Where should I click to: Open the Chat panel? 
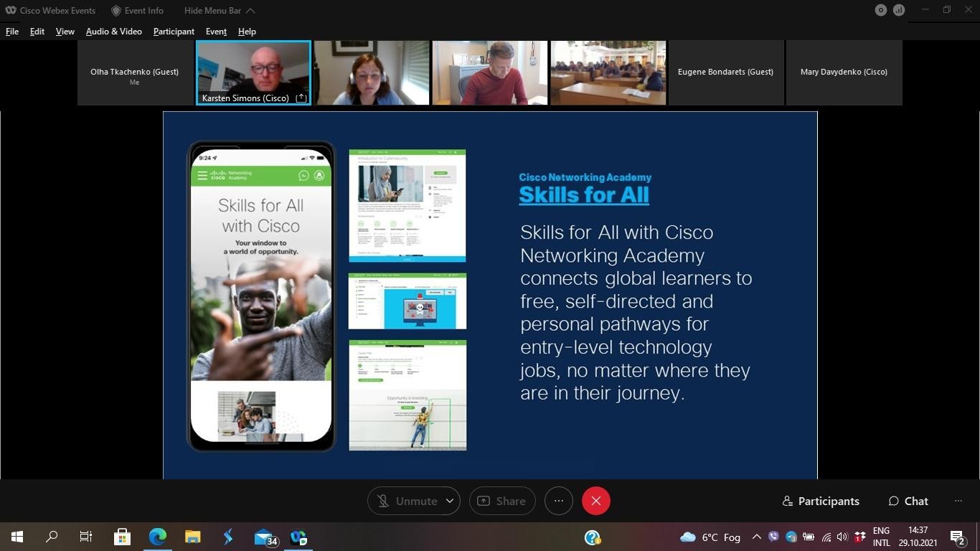click(x=908, y=501)
